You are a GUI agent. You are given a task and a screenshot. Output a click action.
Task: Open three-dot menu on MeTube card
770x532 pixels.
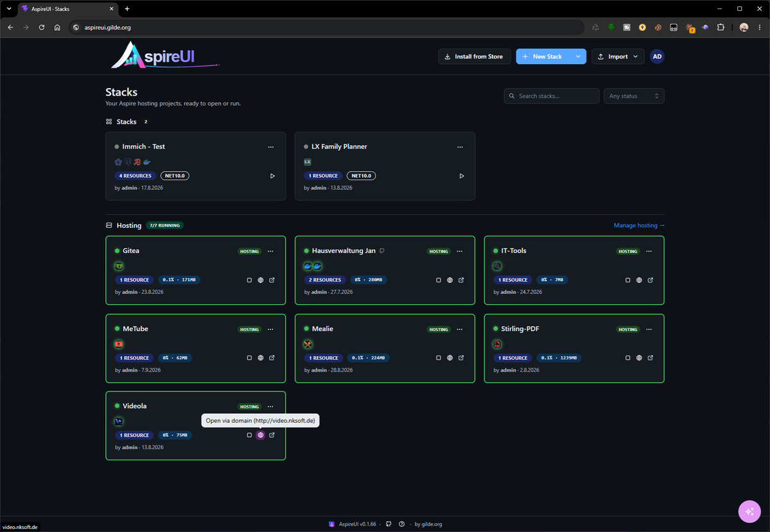point(271,330)
